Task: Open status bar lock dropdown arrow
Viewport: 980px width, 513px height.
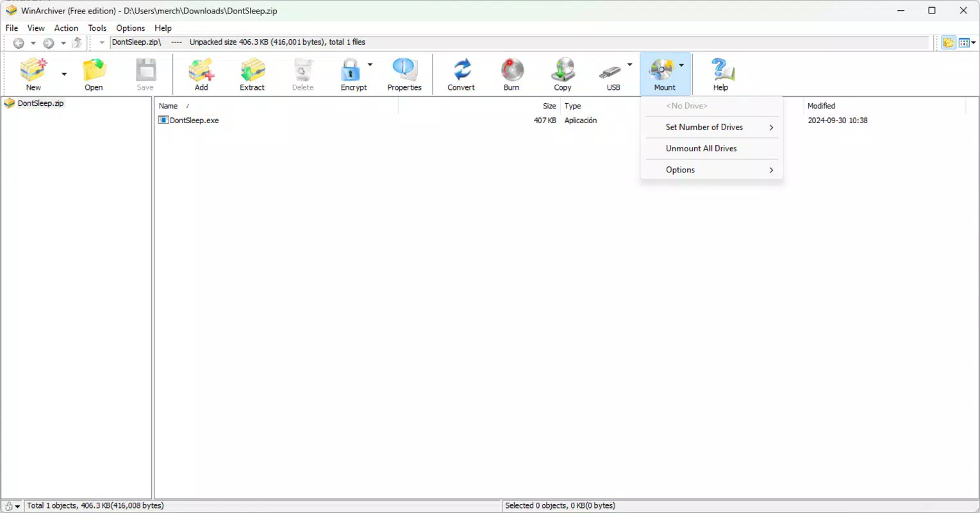Action: (17, 507)
